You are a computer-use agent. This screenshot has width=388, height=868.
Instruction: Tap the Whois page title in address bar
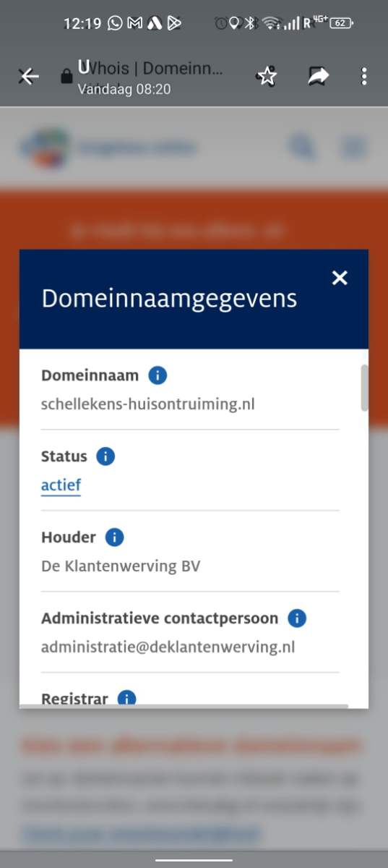pyautogui.click(x=150, y=69)
